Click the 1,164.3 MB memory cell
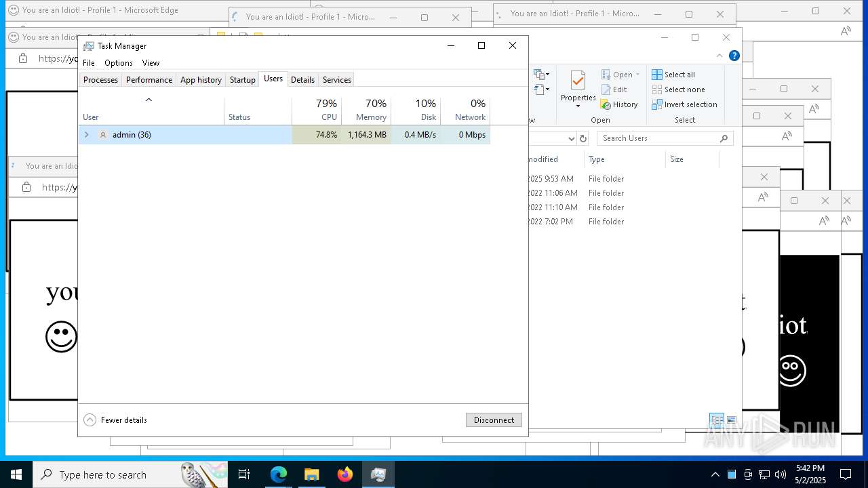The width and height of the screenshot is (868, 488). click(x=366, y=135)
